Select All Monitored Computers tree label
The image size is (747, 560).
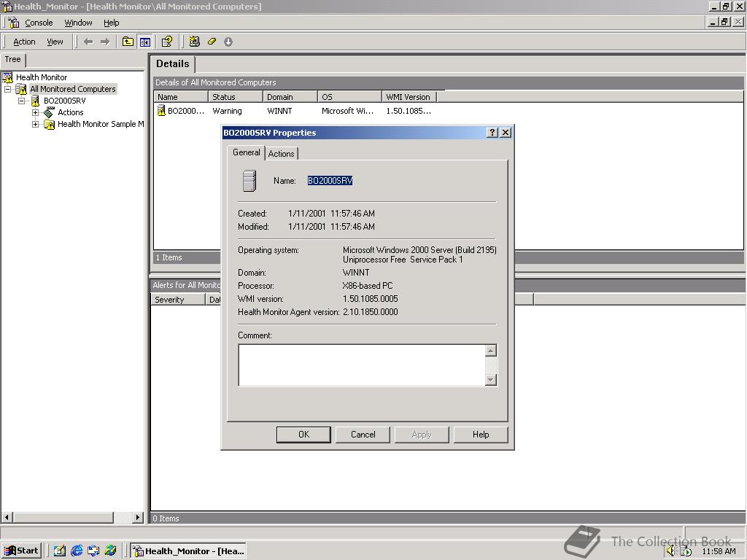(73, 89)
